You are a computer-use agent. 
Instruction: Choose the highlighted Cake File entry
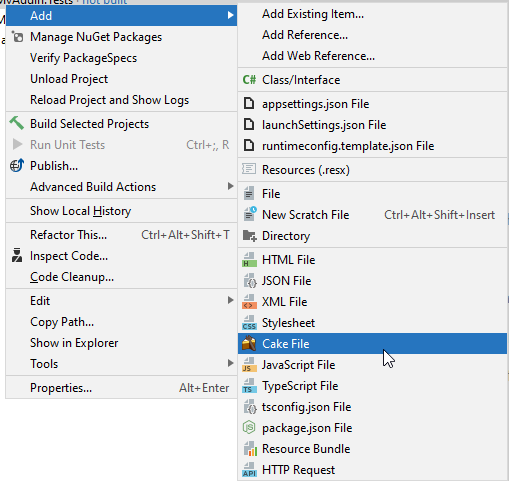[372, 344]
